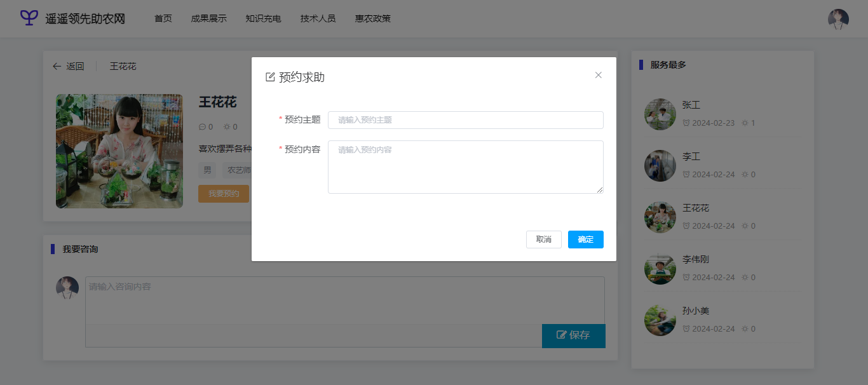Confirm the appointment with 确定 button
This screenshot has width=868, height=385.
pos(586,240)
